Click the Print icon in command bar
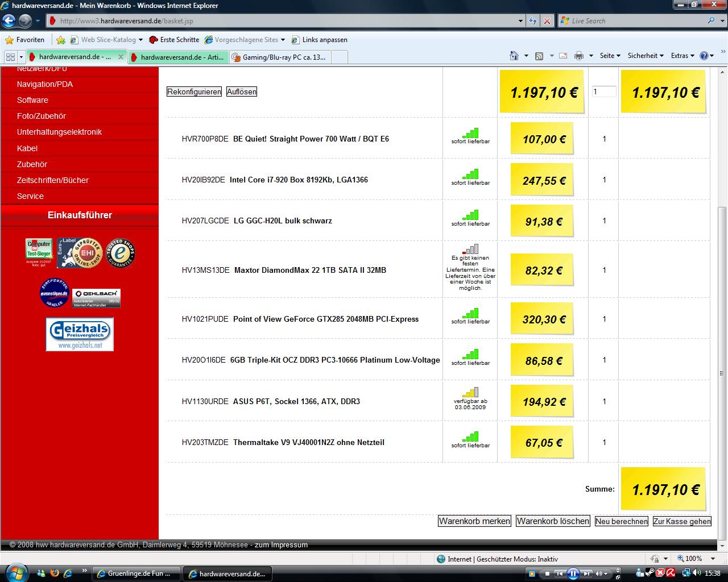This screenshot has height=582, width=728. (579, 56)
